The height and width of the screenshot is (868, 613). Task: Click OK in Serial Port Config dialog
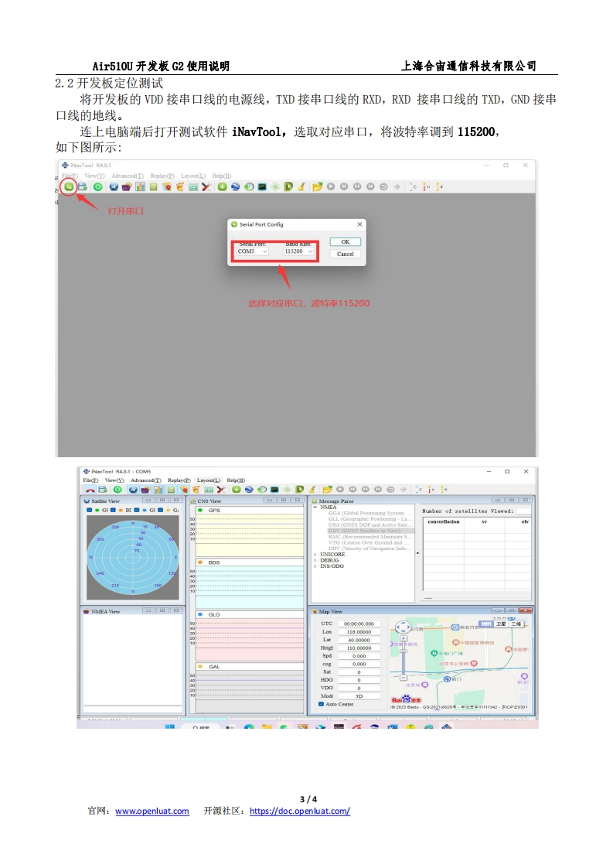pos(345,241)
